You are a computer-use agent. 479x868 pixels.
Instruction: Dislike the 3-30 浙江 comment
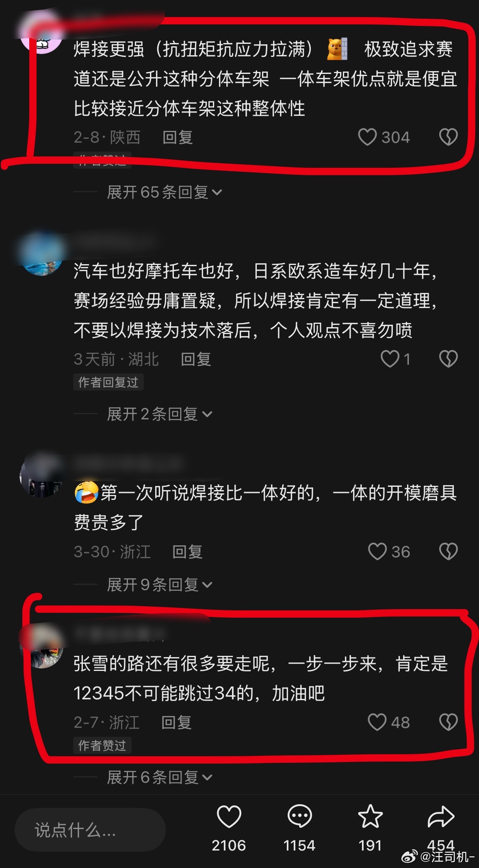(449, 551)
